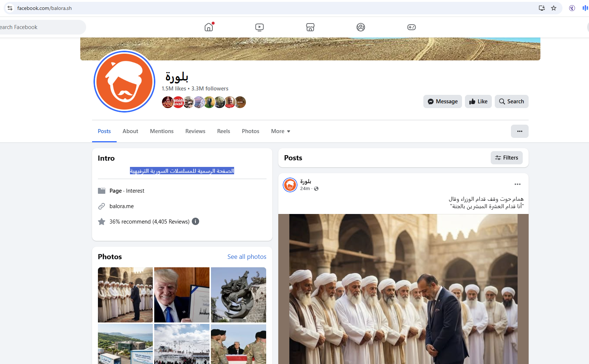Open the three-dot menu on the recent post
The width and height of the screenshot is (589, 364).
click(x=517, y=184)
